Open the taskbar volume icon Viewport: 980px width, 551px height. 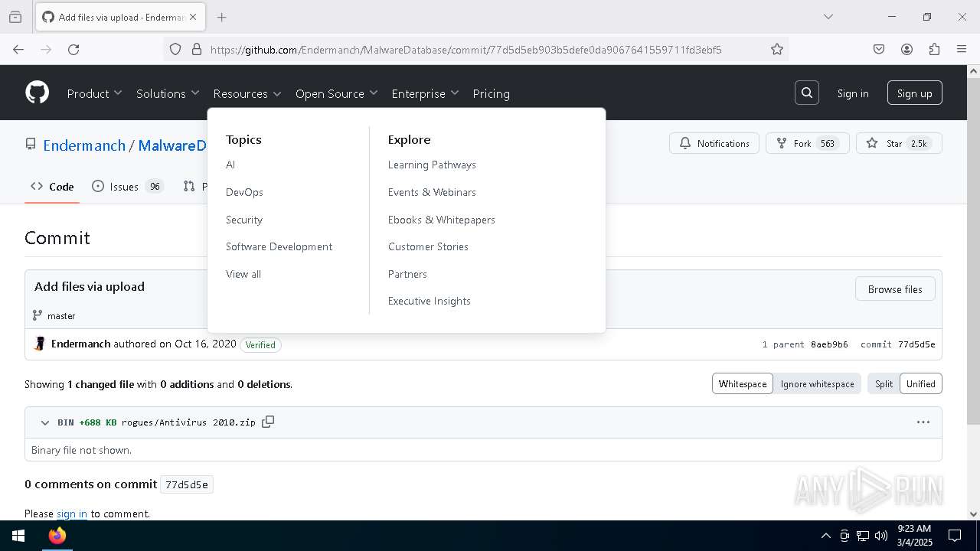click(x=881, y=536)
